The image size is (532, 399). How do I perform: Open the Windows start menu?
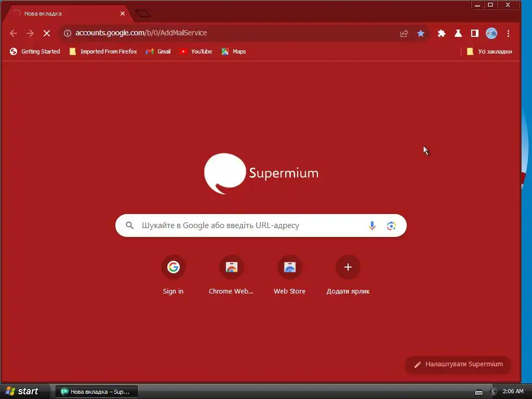pyautogui.click(x=24, y=391)
